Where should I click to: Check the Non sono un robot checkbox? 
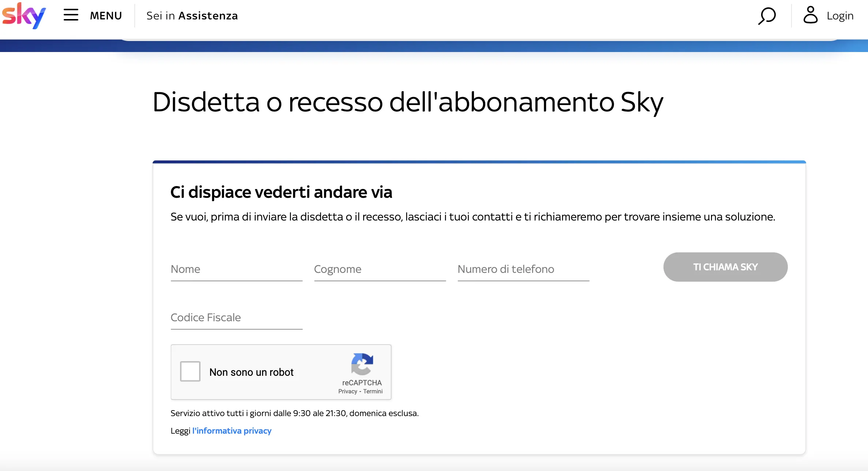click(190, 371)
